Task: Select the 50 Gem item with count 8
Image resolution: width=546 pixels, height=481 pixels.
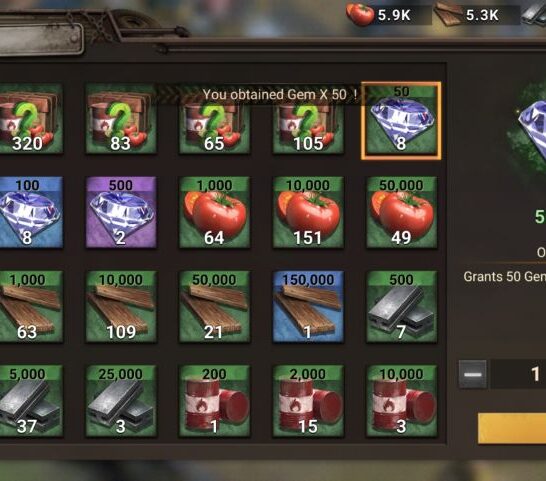Action: point(401,121)
